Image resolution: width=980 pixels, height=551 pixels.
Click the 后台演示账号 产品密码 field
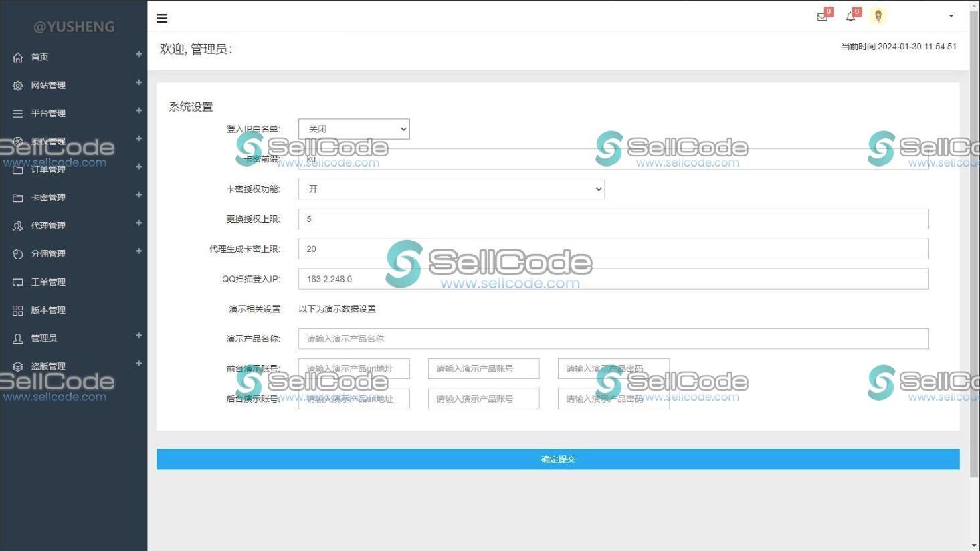point(613,399)
